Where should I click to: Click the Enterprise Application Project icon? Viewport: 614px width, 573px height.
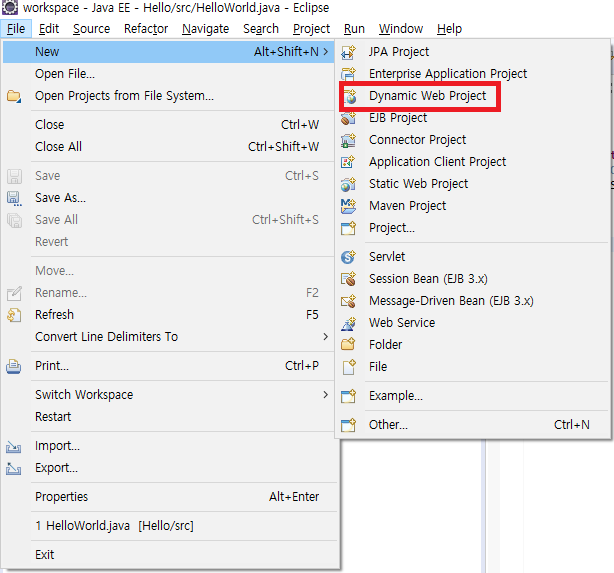click(x=348, y=74)
